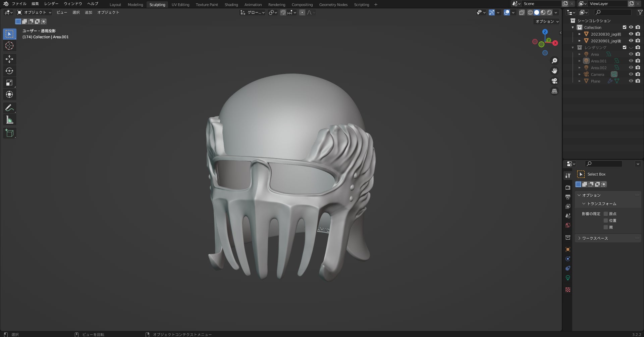Select the Move tool in the toolbar
The height and width of the screenshot is (337, 644).
point(9,59)
